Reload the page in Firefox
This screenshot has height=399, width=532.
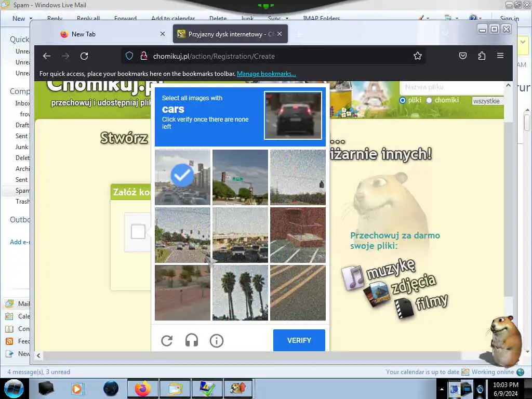[84, 56]
